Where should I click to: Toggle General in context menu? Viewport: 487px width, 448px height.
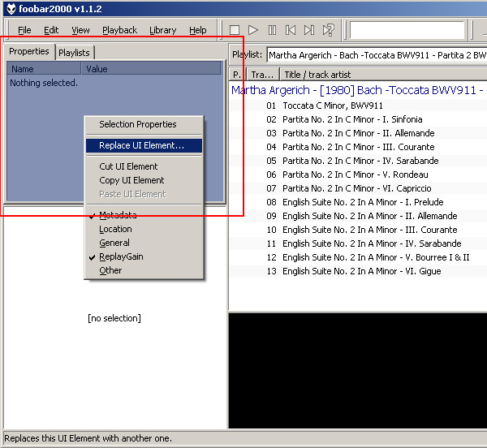144,243
